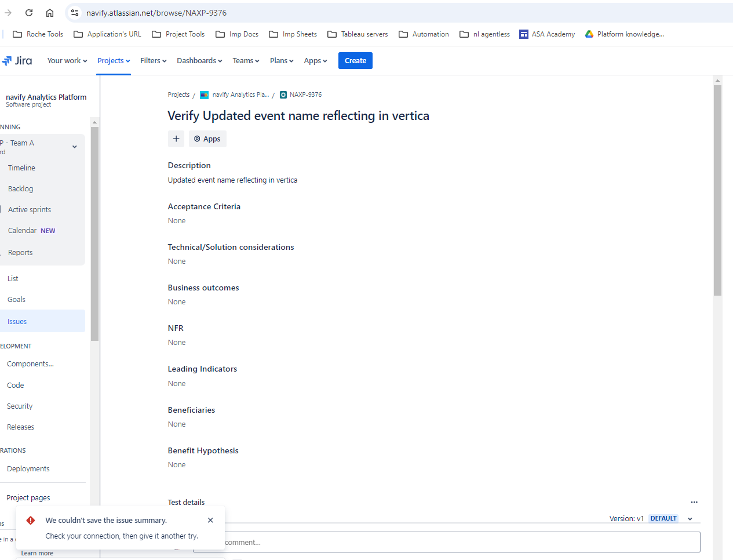The height and width of the screenshot is (560, 733).
Task: Open the Dashboards menu
Action: [199, 60]
